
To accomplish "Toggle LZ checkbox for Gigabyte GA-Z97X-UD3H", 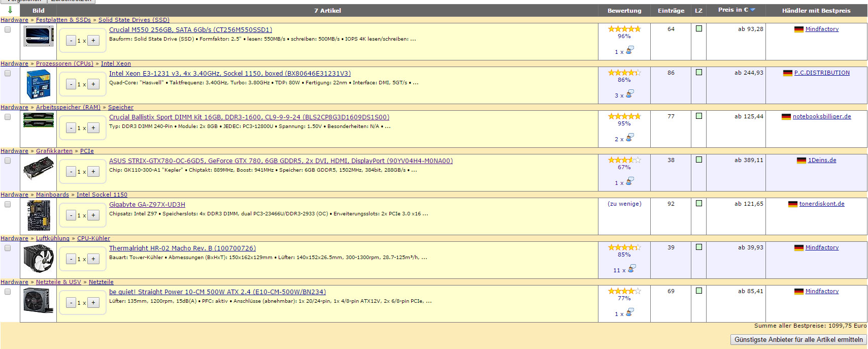I will pos(699,203).
